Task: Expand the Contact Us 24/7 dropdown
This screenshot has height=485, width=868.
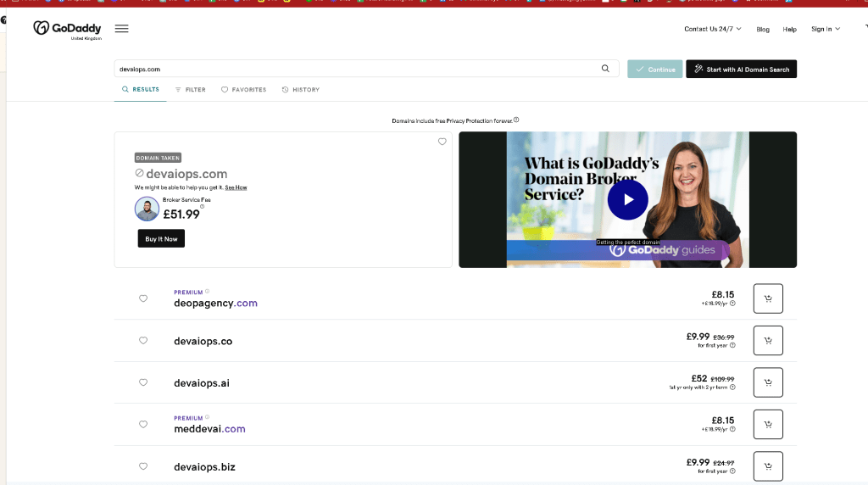Action: (712, 29)
